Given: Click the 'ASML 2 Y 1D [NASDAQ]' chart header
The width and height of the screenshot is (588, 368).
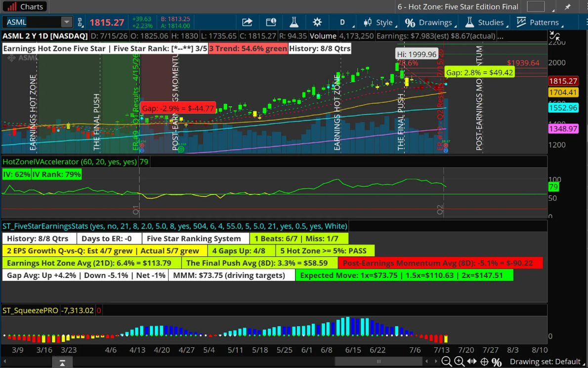Looking at the screenshot, I should pyautogui.click(x=45, y=36).
